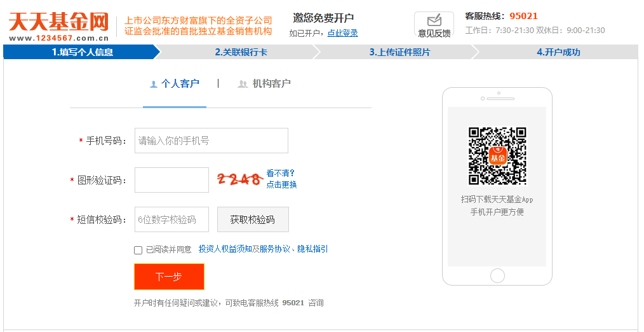
Task: Switch to the 机构客户 tab
Action: (264, 84)
